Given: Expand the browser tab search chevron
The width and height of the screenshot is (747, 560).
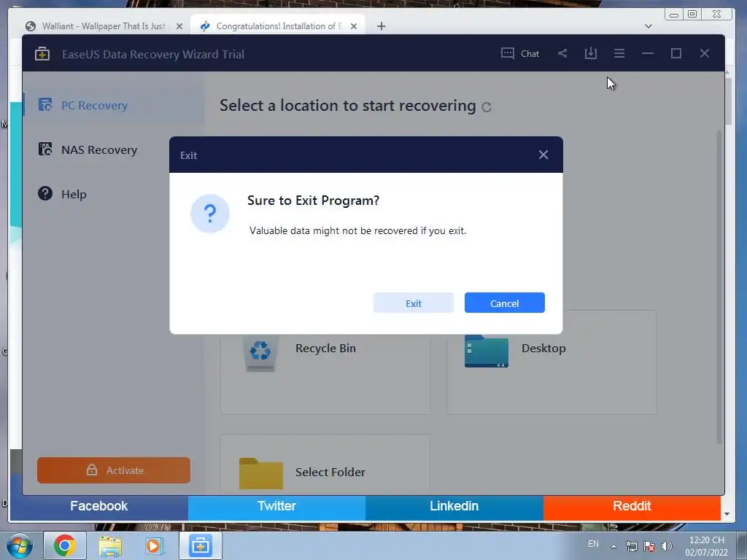Looking at the screenshot, I should tap(648, 26).
